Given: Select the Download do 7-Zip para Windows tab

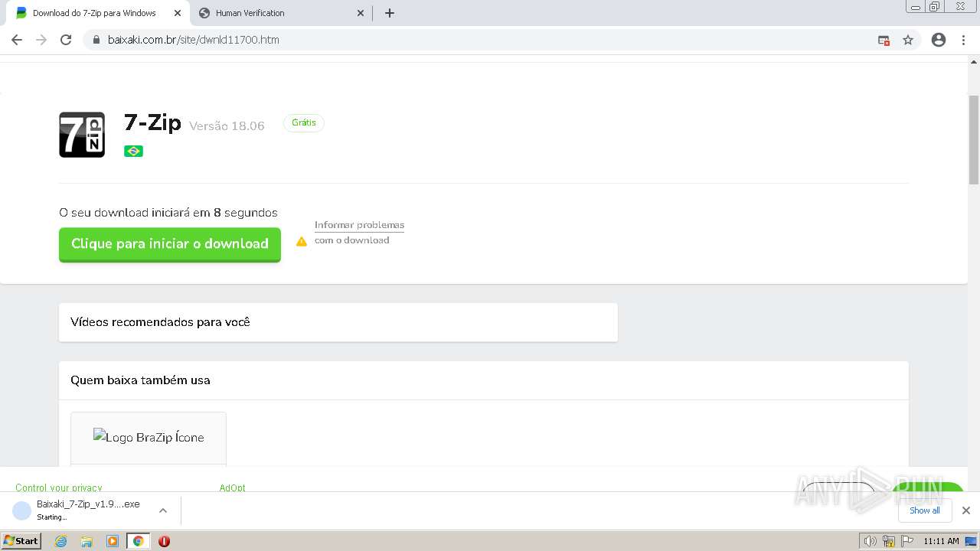Looking at the screenshot, I should point(97,13).
